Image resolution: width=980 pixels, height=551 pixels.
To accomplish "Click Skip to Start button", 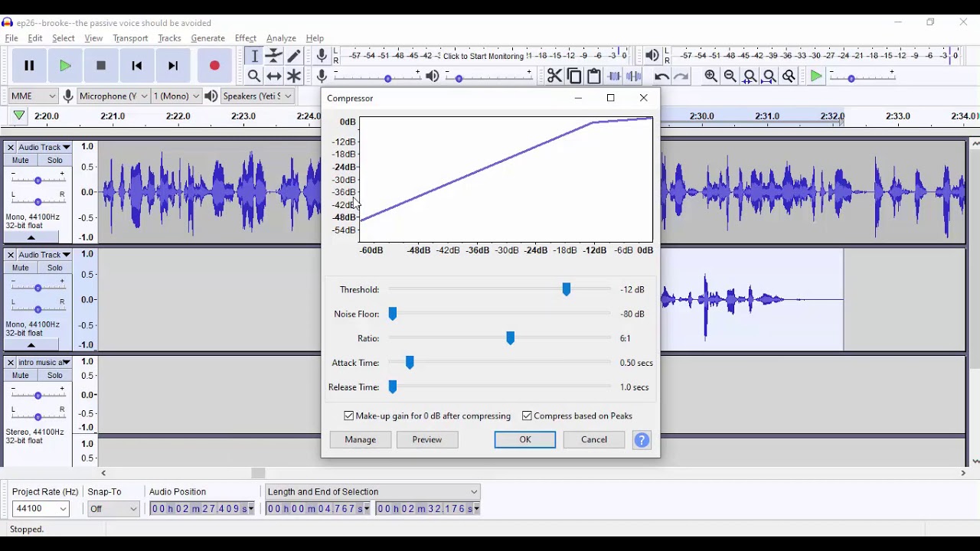I will point(137,66).
